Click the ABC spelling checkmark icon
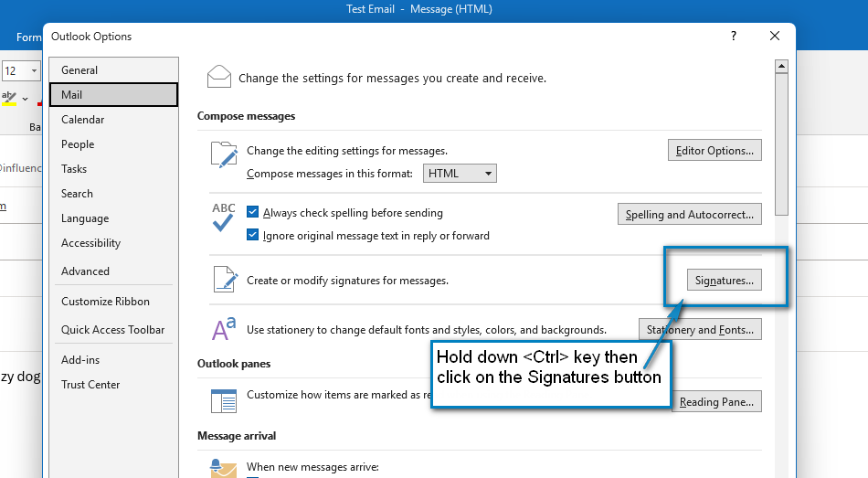The image size is (868, 478). (223, 218)
